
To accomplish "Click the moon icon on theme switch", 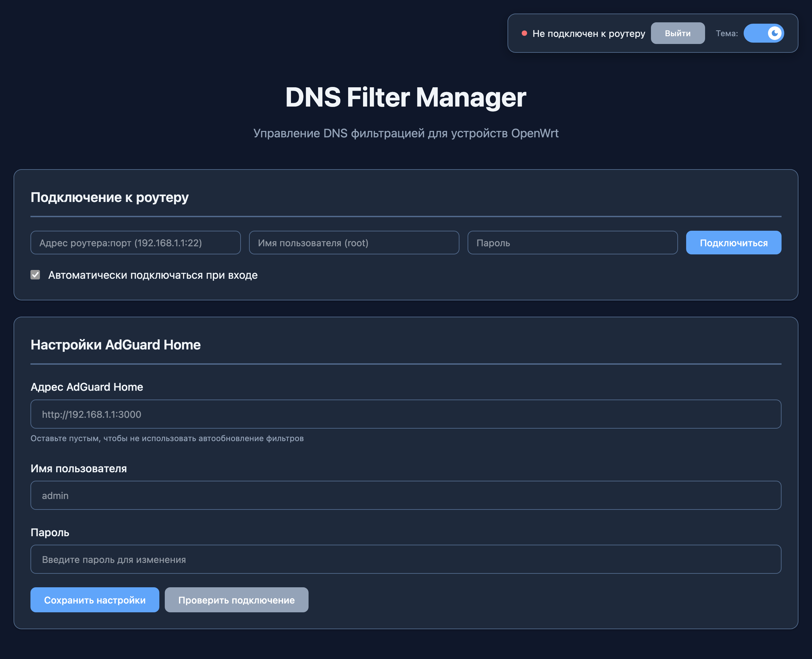I will point(774,33).
